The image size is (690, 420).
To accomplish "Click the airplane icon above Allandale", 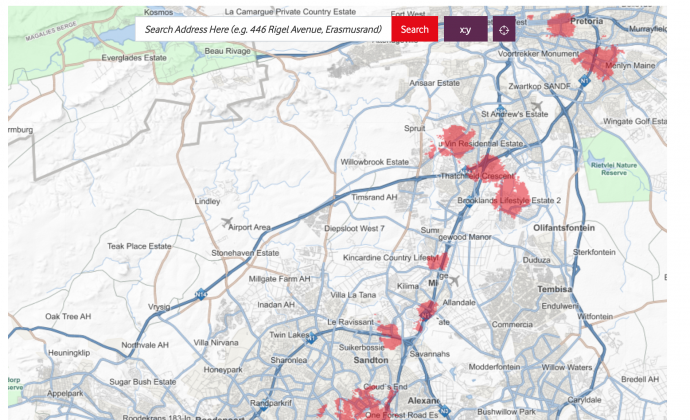I will (453, 280).
